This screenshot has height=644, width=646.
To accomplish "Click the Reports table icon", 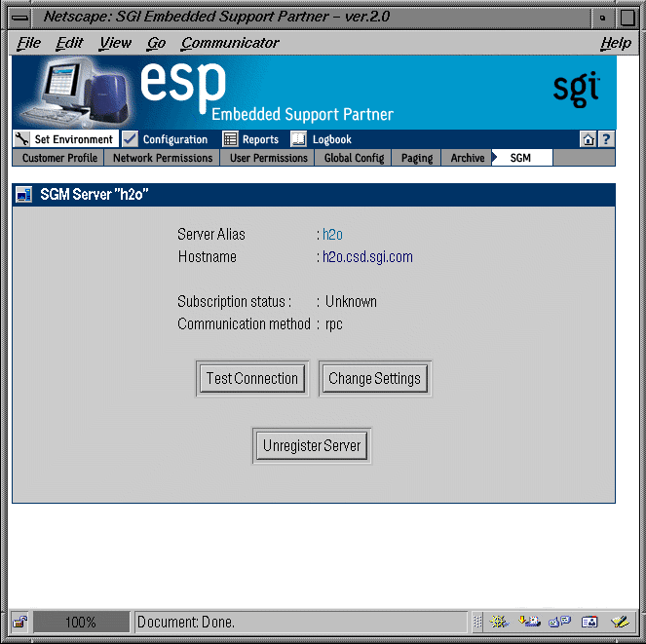I will click(230, 139).
